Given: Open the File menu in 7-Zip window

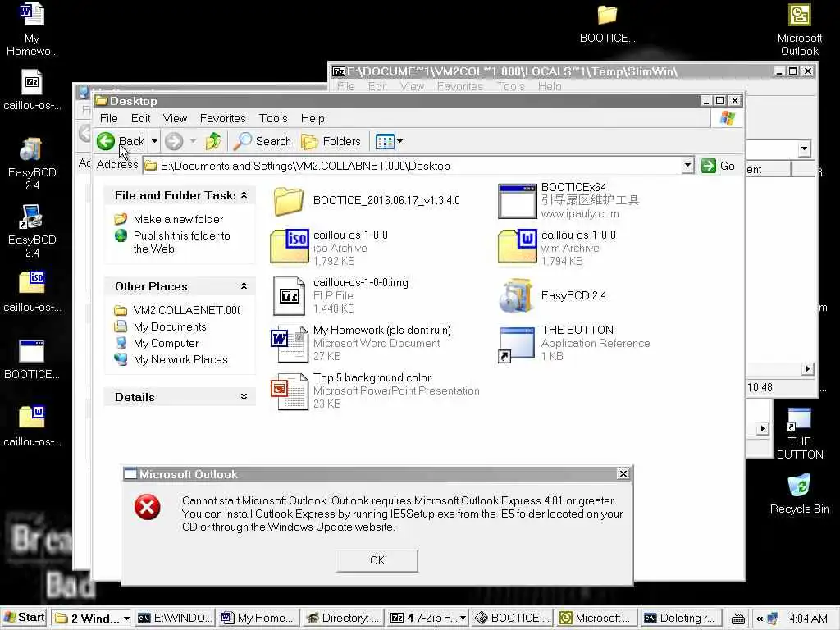Looking at the screenshot, I should (x=346, y=86).
